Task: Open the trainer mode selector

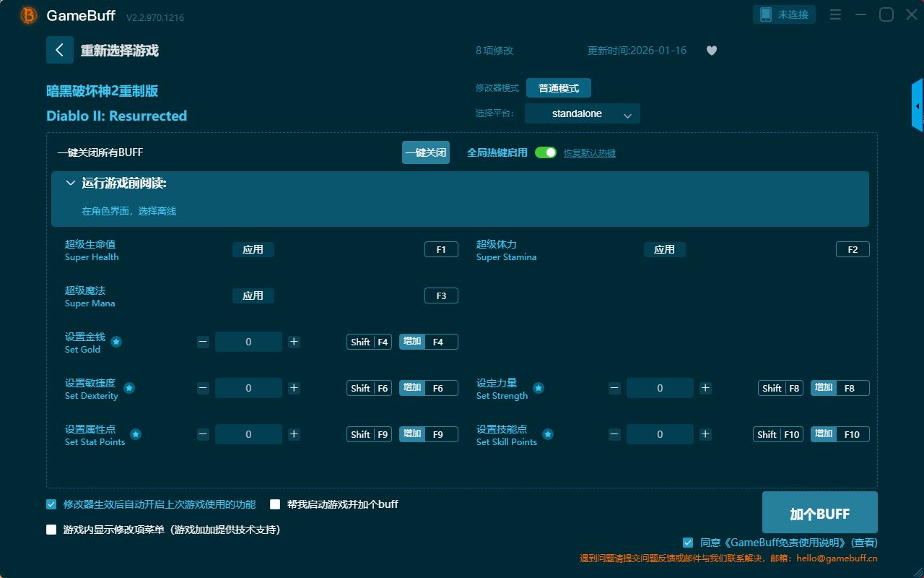Action: [x=558, y=88]
